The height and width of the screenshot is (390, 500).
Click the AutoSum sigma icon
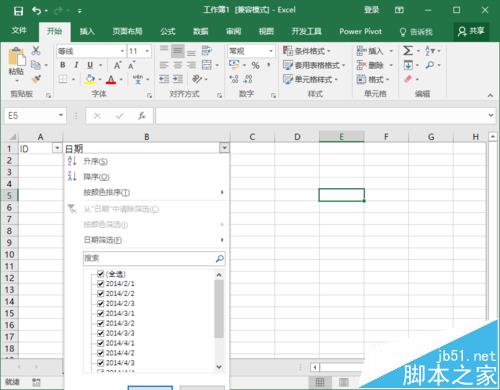(408, 51)
